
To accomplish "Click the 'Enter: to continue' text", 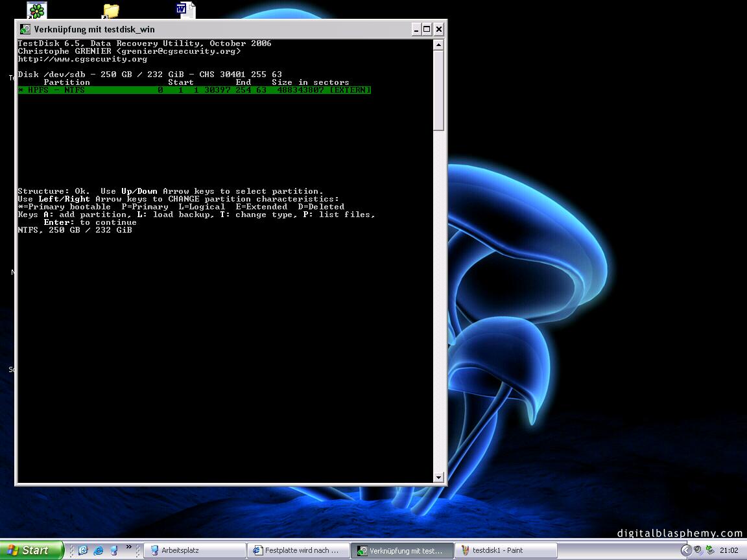I will coord(90,222).
